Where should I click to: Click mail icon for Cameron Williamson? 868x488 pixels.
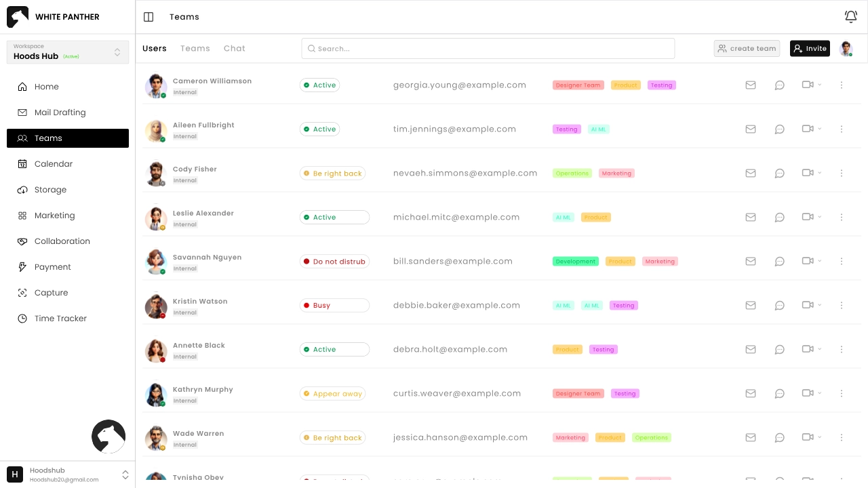tap(751, 85)
